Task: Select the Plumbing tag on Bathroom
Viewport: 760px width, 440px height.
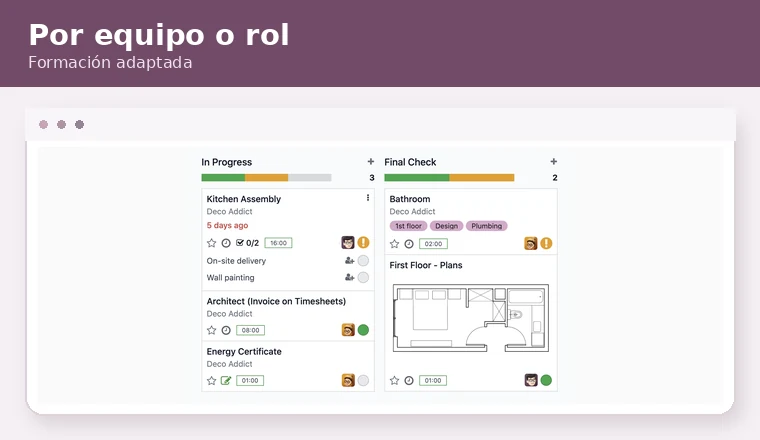Action: pyautogui.click(x=487, y=226)
